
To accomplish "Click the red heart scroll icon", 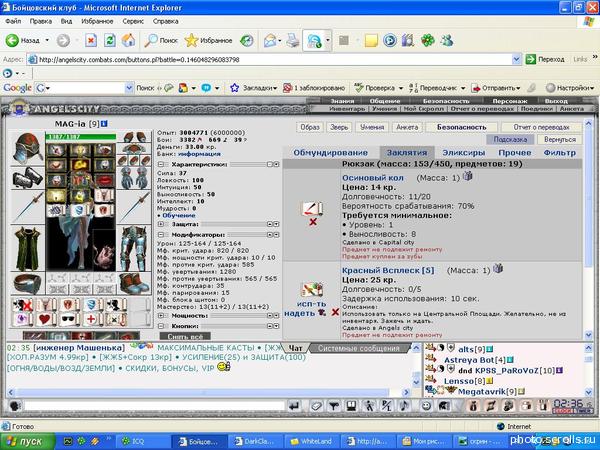I will [x=44, y=319].
